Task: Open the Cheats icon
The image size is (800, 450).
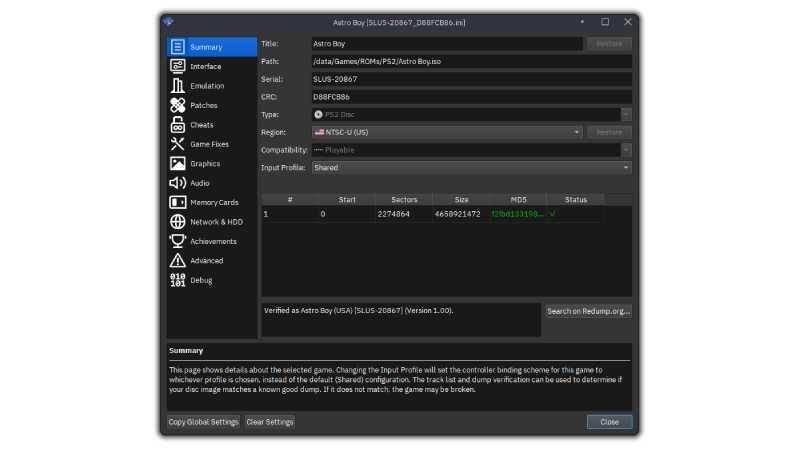Action: (x=178, y=124)
